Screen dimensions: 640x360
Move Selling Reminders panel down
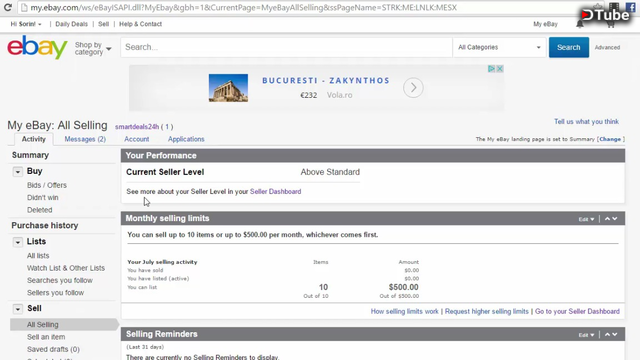tap(615, 334)
